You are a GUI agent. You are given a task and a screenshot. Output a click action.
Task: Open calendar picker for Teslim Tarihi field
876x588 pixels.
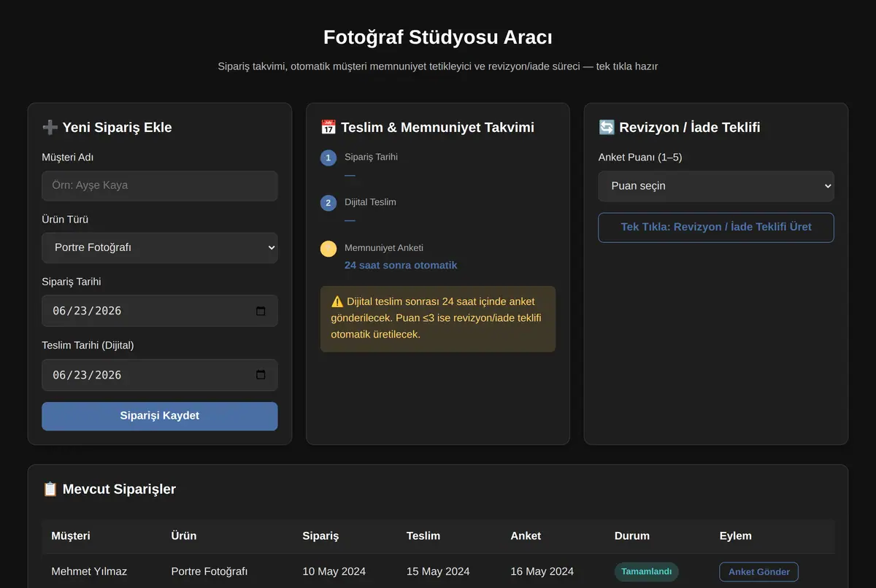click(261, 375)
